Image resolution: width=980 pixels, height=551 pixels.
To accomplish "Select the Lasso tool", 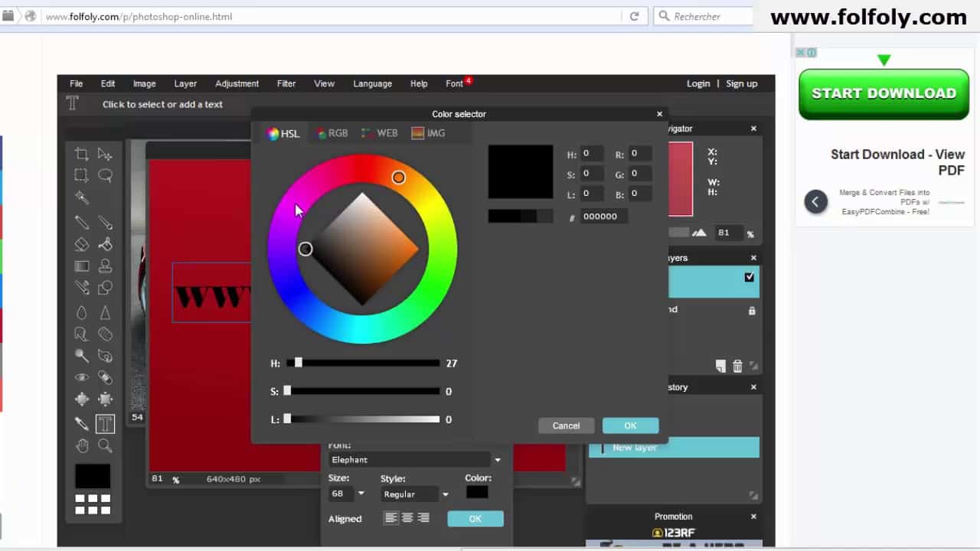I will pos(105,175).
